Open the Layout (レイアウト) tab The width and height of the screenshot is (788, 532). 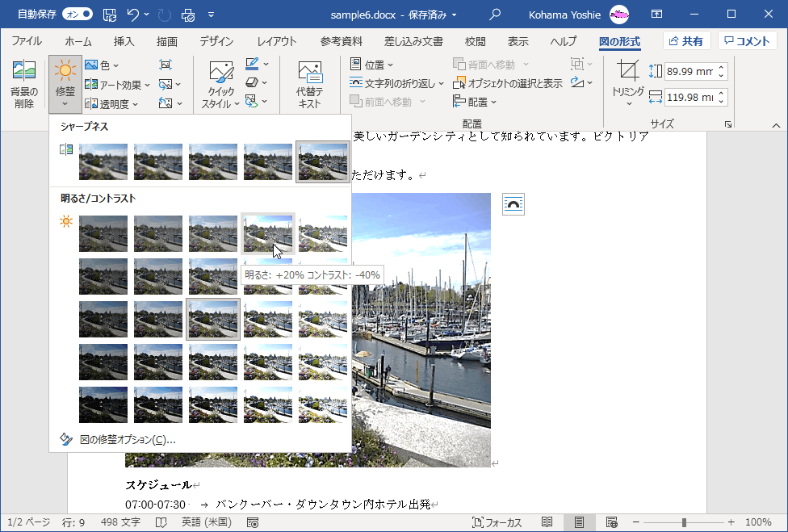tap(277, 41)
